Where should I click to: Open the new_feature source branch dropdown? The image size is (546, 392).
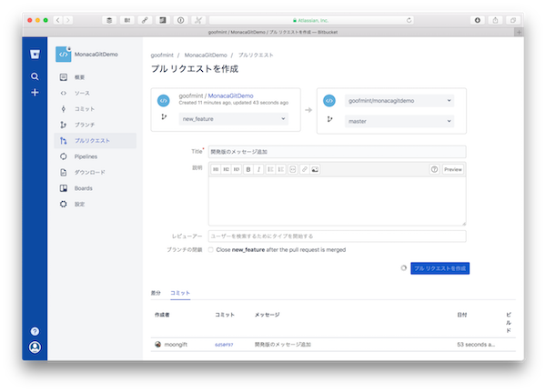point(234,119)
